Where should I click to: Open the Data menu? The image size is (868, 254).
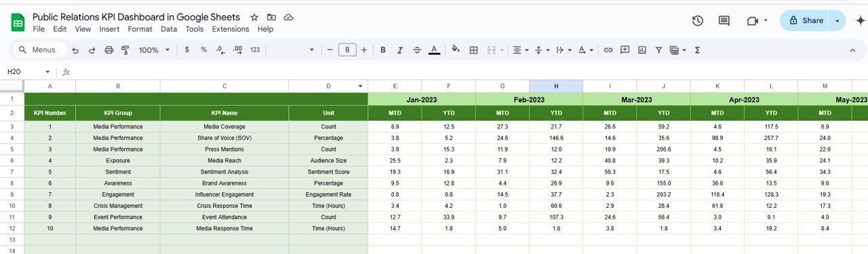pyautogui.click(x=169, y=29)
